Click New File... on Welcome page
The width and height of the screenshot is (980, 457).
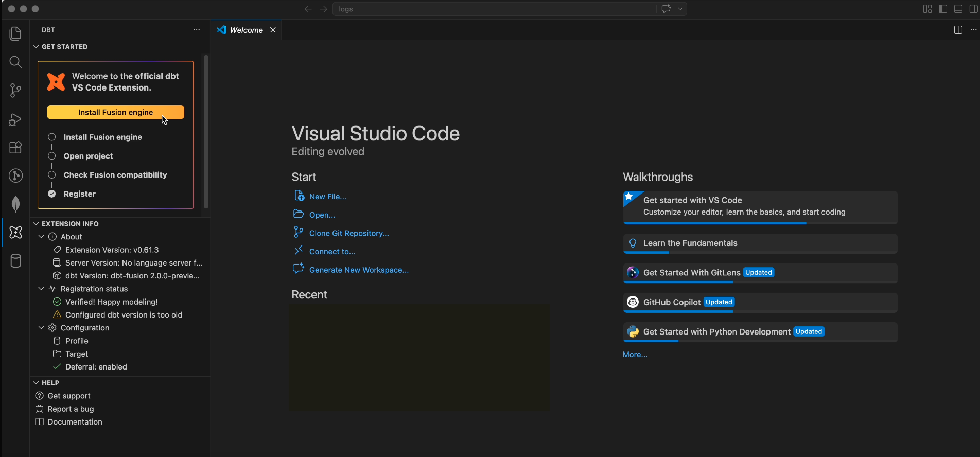tap(327, 197)
